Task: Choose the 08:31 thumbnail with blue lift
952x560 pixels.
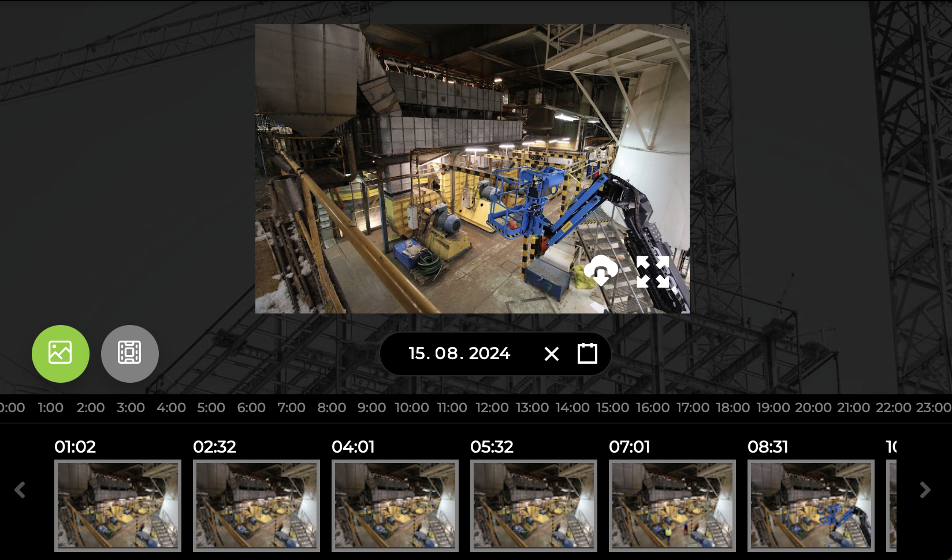Action: click(x=811, y=505)
